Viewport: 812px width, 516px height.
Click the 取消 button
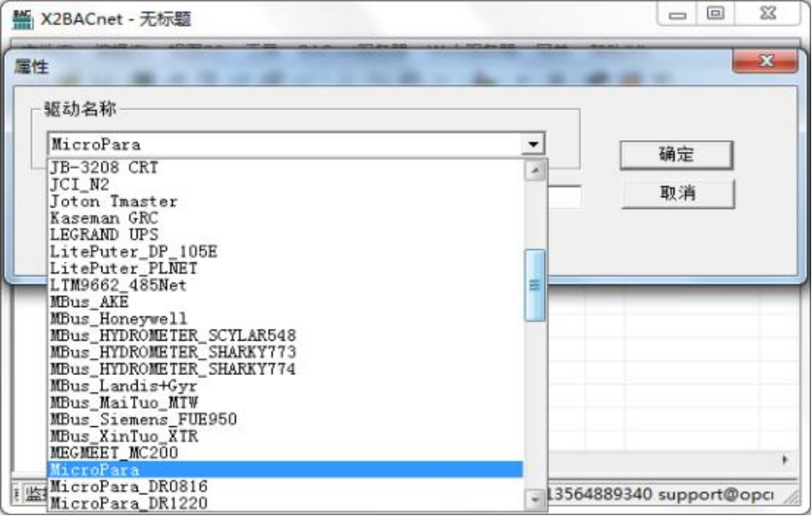point(677,193)
